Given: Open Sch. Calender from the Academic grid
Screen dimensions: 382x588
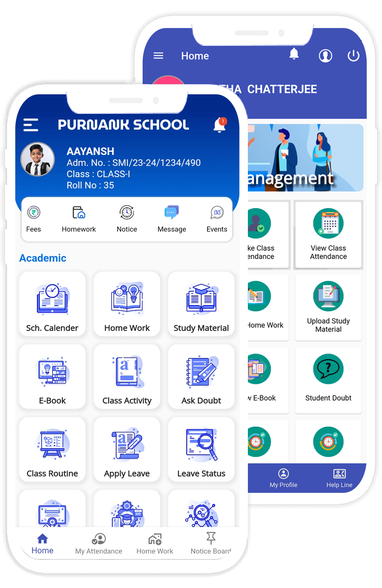Looking at the screenshot, I should (52, 304).
